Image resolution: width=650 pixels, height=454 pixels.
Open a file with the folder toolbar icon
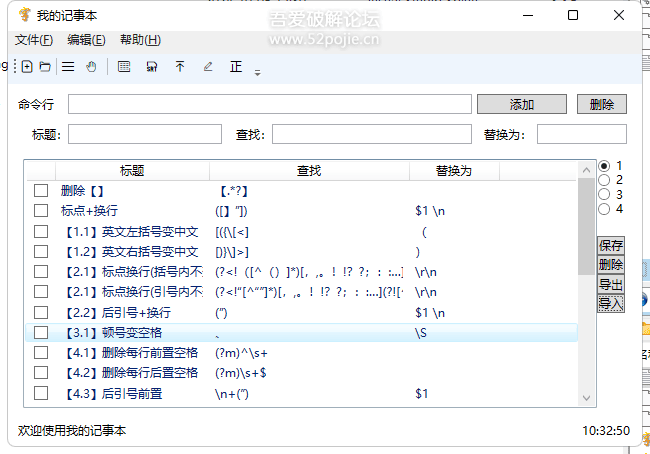point(45,67)
